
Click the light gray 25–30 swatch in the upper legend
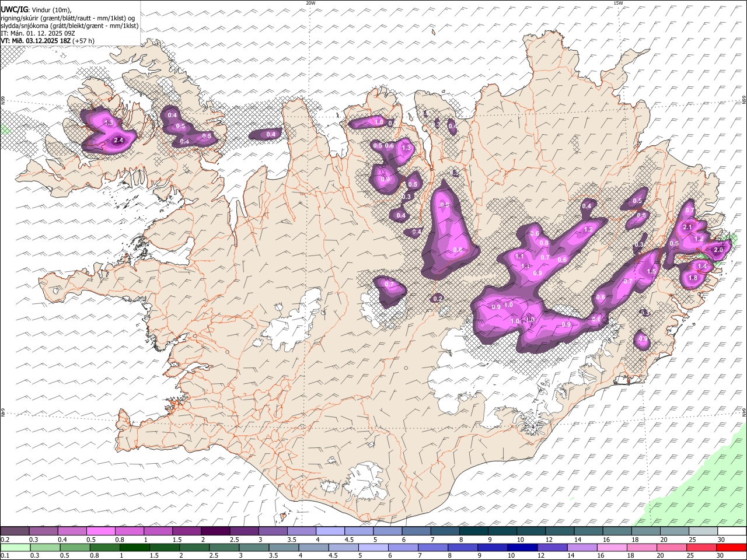point(704,531)
